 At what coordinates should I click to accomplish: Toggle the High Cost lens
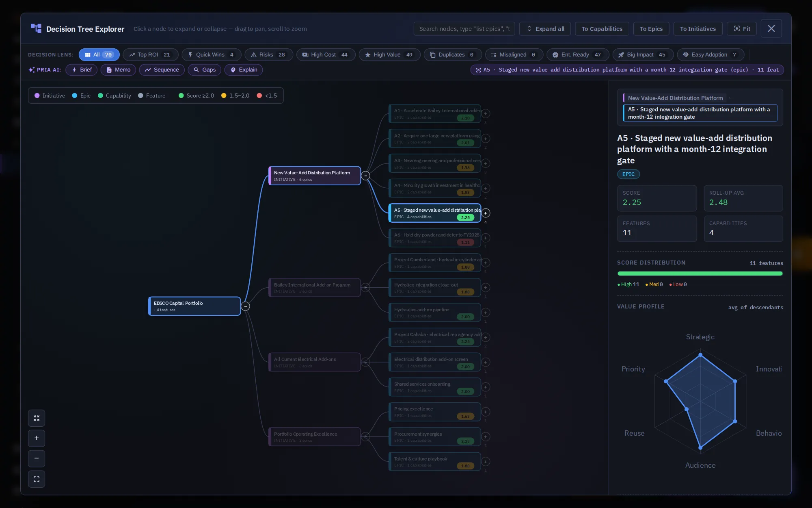(326, 54)
